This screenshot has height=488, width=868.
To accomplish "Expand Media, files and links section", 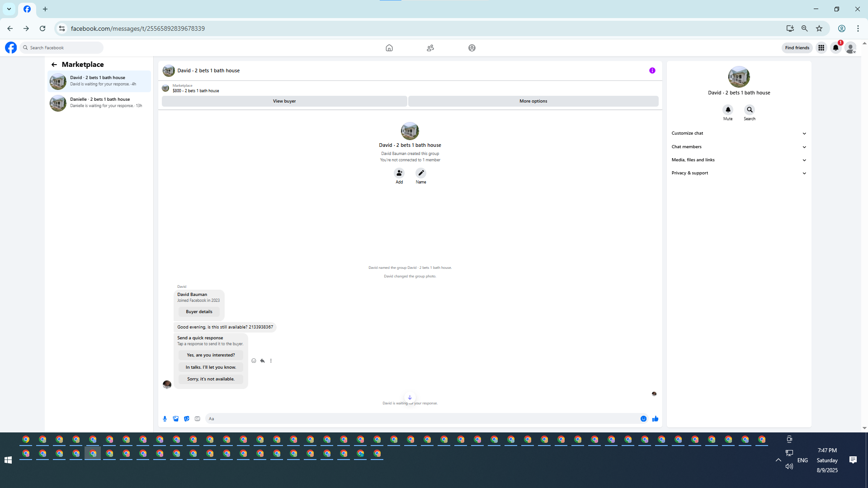I will 739,160.
